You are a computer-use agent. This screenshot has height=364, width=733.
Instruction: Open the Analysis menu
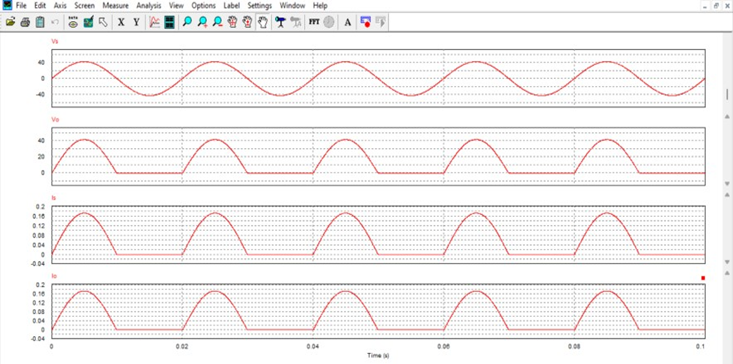(x=149, y=6)
